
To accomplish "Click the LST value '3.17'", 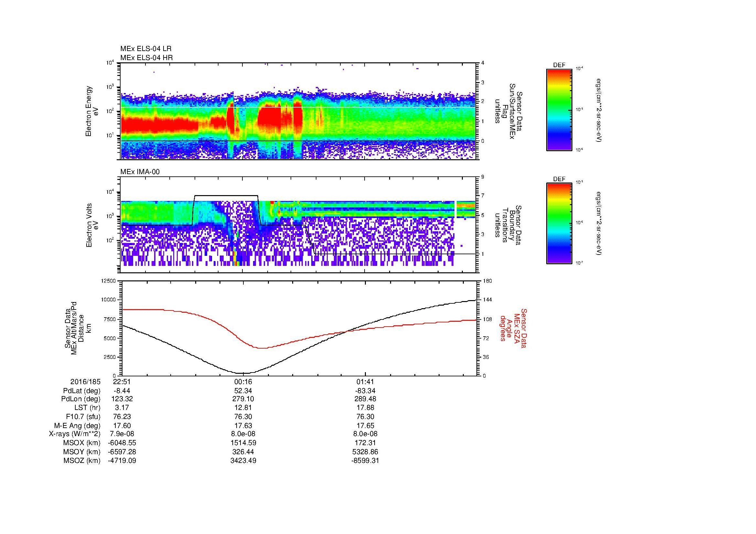I will 122,408.
